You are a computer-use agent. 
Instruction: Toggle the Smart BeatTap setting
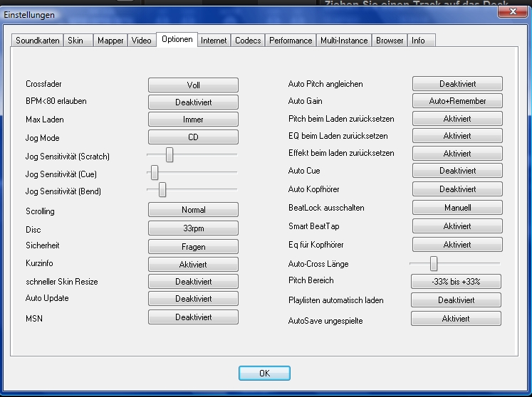pyautogui.click(x=457, y=226)
